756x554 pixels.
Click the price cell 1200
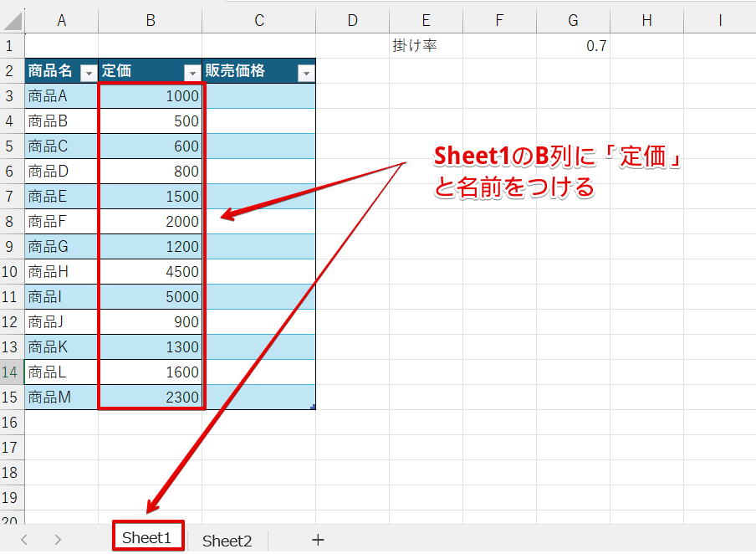pyautogui.click(x=150, y=247)
